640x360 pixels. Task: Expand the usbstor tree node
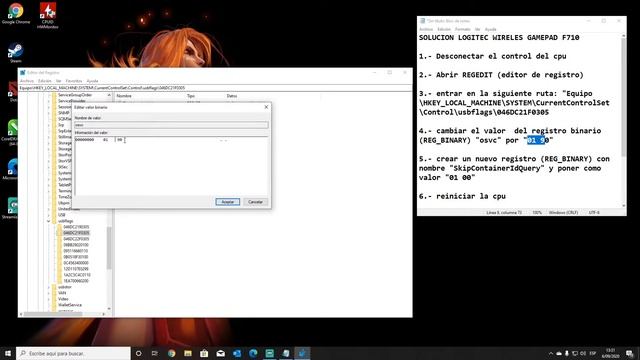pos(49,287)
